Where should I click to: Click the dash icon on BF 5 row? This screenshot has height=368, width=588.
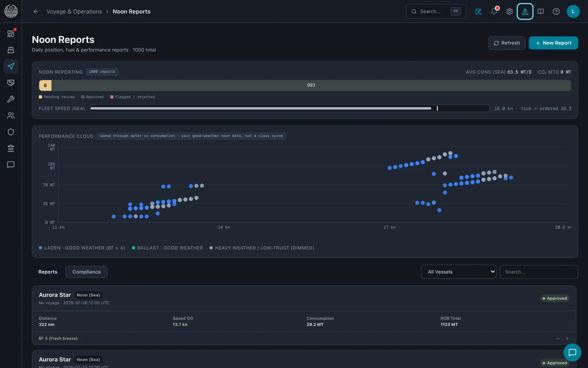(558, 339)
